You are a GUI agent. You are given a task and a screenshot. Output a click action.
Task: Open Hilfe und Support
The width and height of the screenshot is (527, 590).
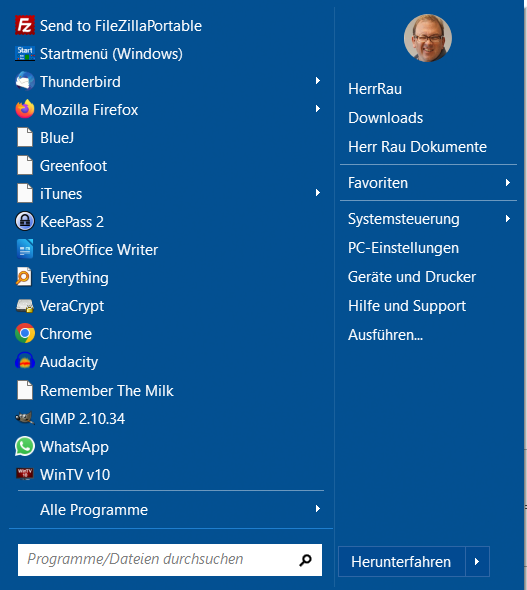point(407,306)
